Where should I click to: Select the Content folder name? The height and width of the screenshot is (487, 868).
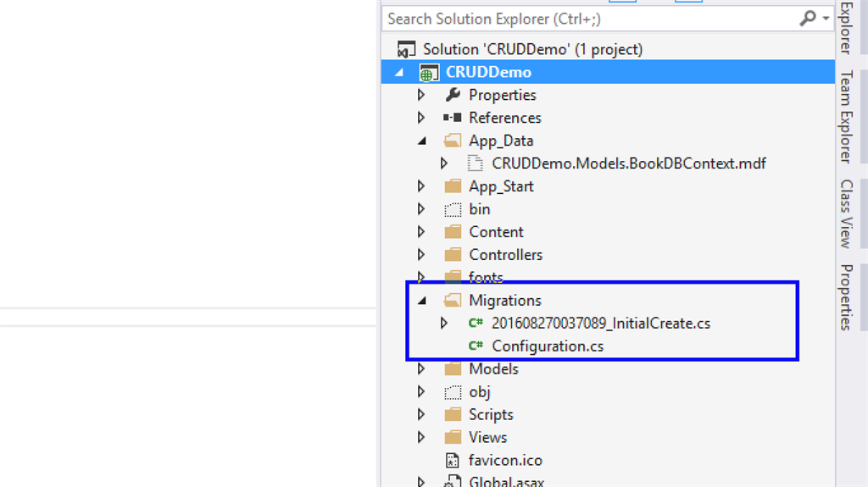click(x=496, y=232)
